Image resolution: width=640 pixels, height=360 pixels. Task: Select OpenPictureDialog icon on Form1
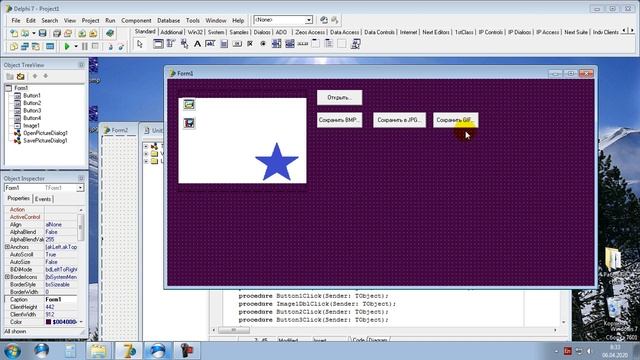(189, 104)
